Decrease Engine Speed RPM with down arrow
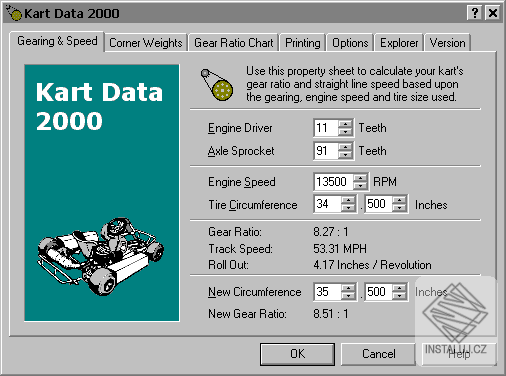This screenshot has height=376, width=506. (360, 186)
